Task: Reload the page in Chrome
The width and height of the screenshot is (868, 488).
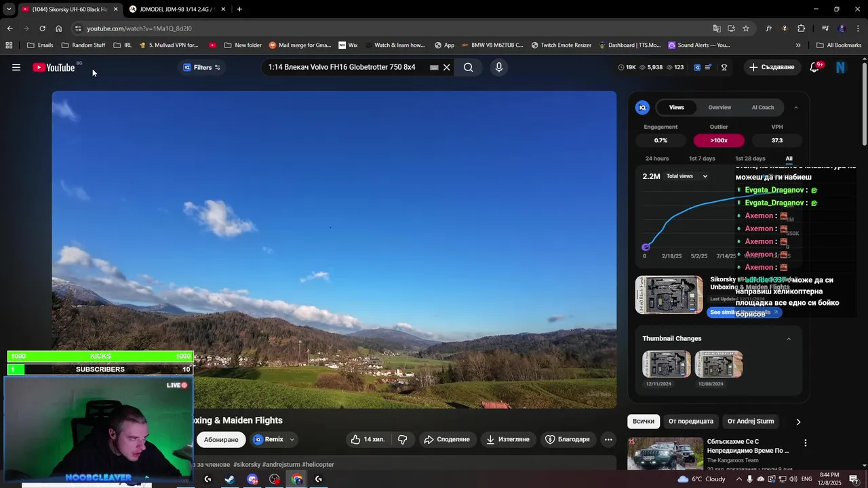Action: click(42, 28)
